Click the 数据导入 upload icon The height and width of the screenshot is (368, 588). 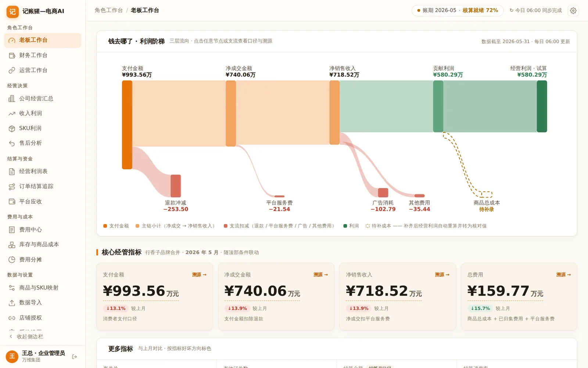[12, 302]
